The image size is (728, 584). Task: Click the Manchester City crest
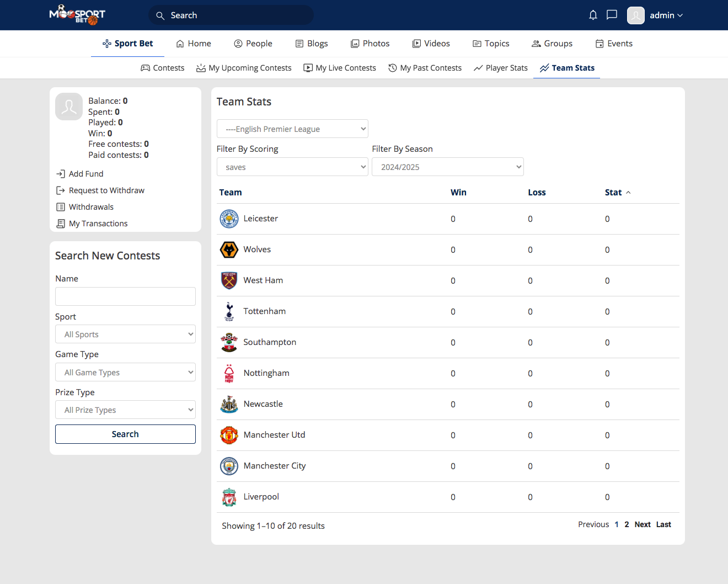229,466
